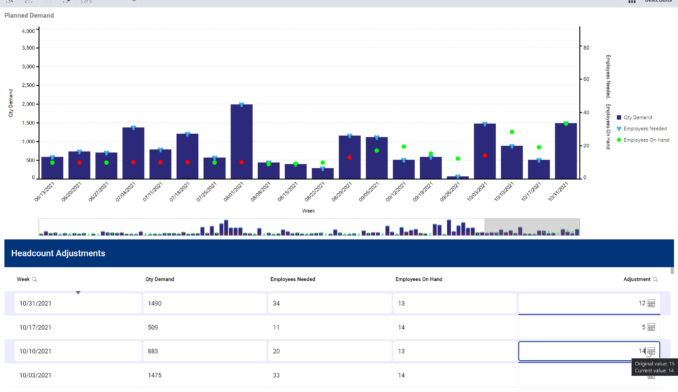Open calculator icon in the 10/31/2021 adjustment cell
The image size is (678, 392).
click(x=651, y=303)
